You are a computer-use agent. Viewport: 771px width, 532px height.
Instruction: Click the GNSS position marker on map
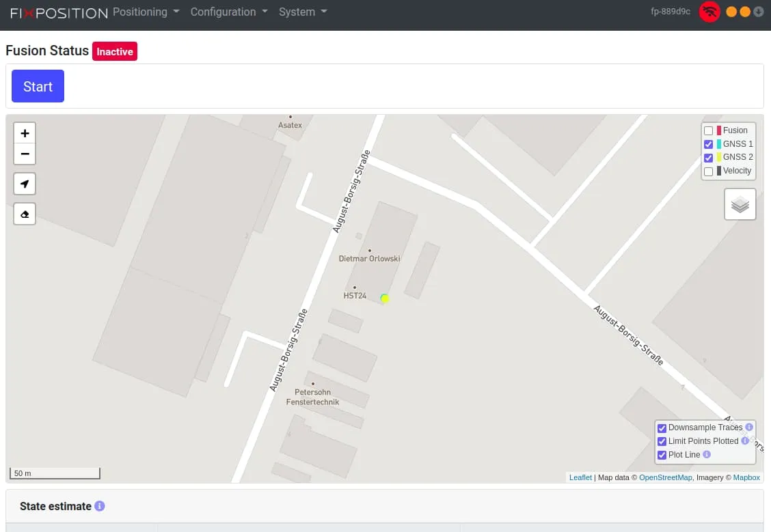(x=385, y=298)
